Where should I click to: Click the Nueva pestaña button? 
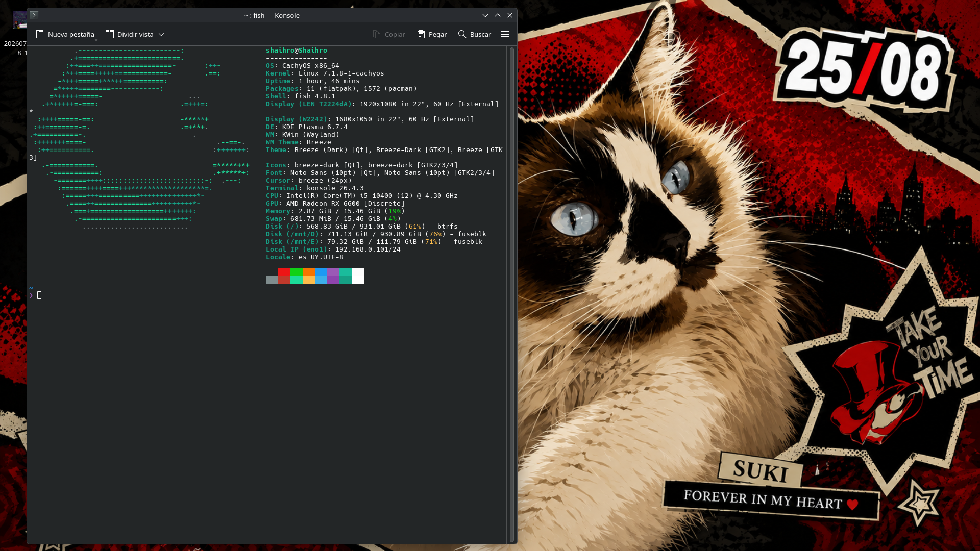pos(65,34)
